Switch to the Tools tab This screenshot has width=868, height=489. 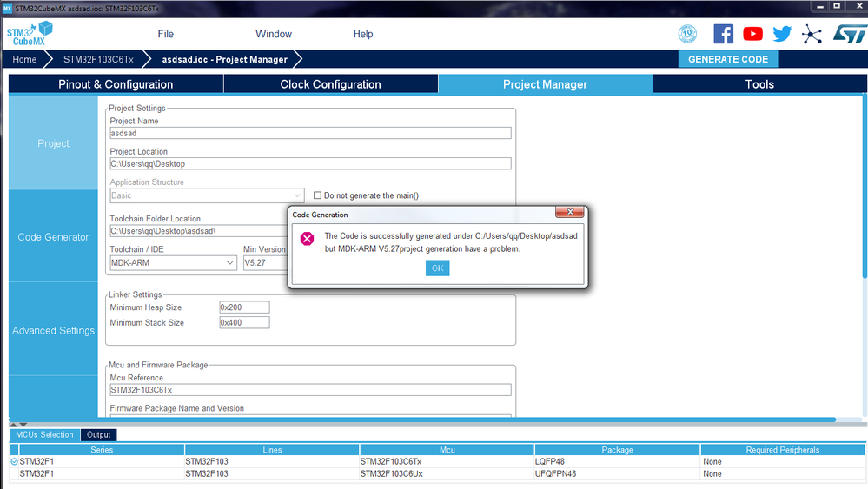[759, 84]
